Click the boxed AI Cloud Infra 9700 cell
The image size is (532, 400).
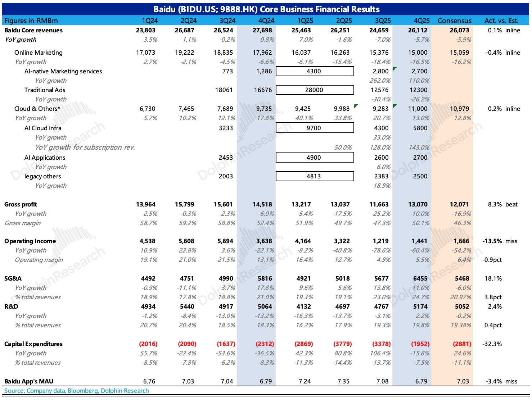tap(315, 128)
